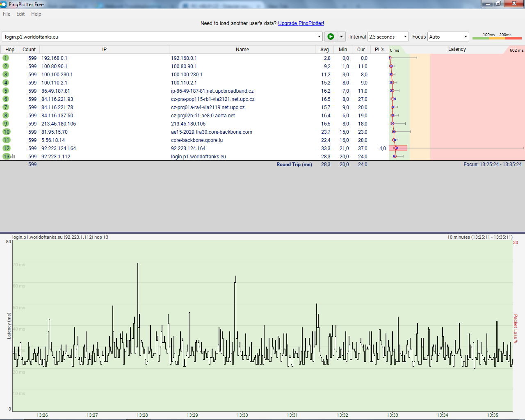
Task: Click the hop 12 green number icon
Action: point(7,148)
